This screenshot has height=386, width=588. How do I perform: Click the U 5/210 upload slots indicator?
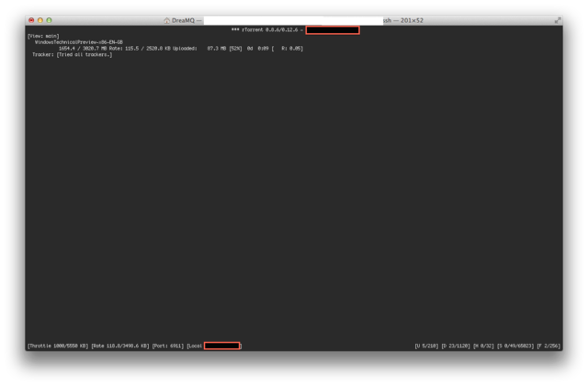426,346
